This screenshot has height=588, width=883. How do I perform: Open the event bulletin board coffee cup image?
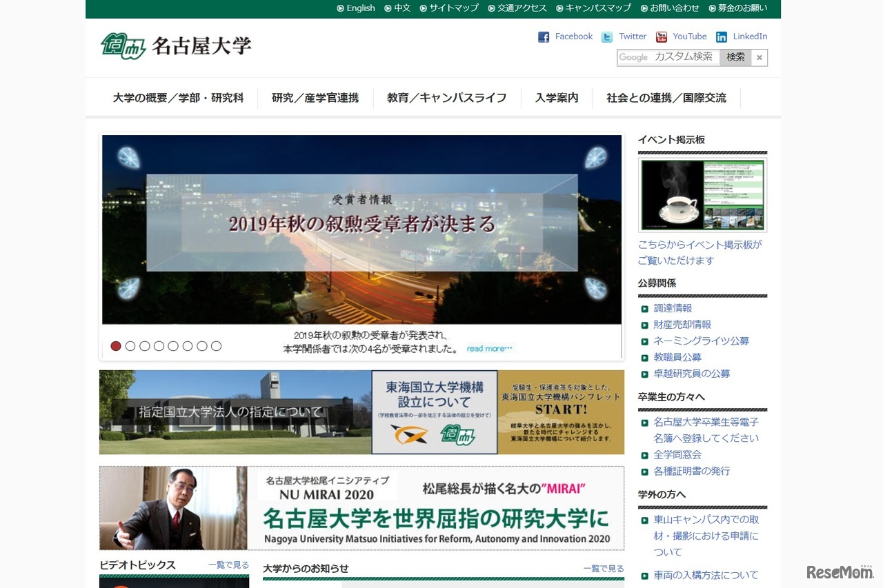point(702,195)
